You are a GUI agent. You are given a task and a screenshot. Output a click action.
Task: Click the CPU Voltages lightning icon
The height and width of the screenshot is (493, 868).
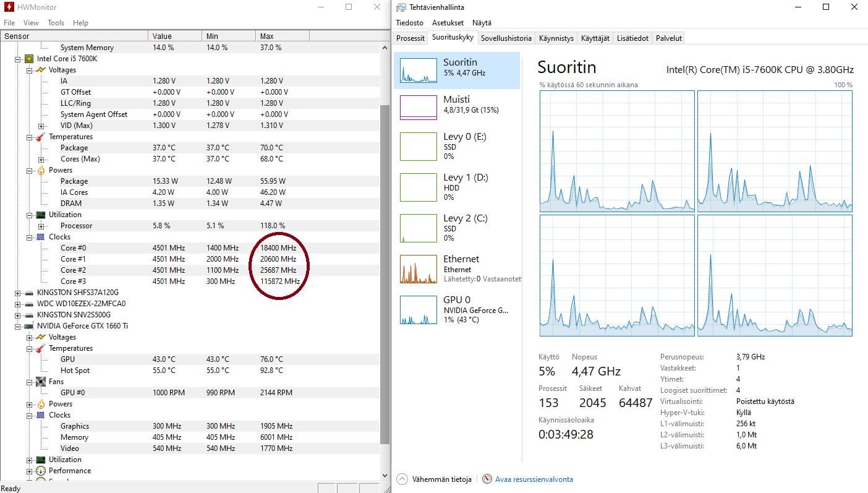[x=40, y=70]
